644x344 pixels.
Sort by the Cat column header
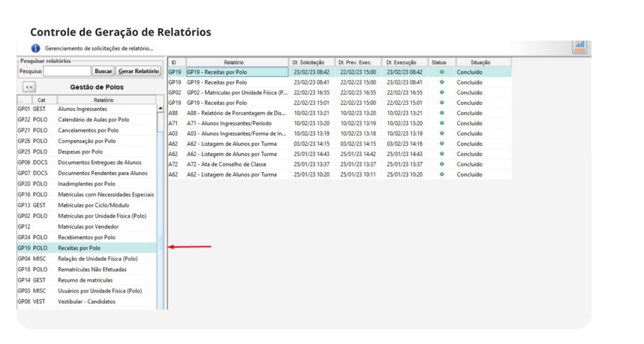click(x=41, y=100)
